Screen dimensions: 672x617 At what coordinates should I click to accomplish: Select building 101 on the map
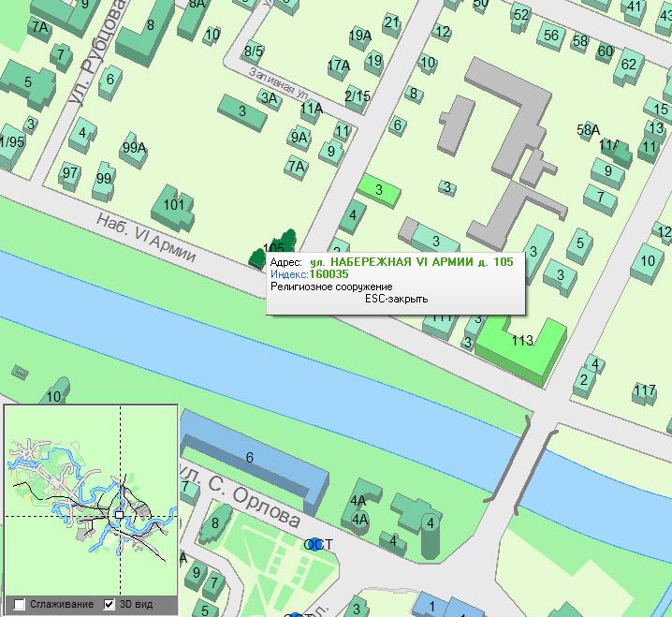point(175,204)
